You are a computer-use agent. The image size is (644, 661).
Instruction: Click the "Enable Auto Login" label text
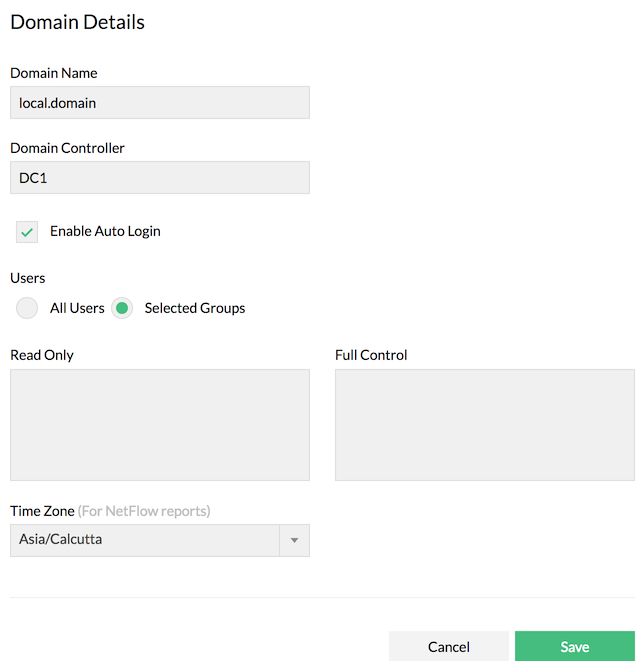click(x=105, y=231)
